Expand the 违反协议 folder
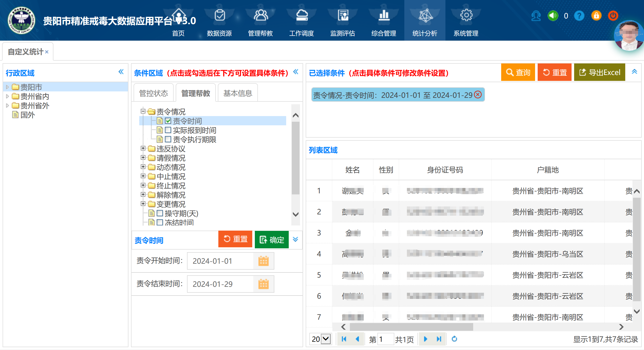 (x=143, y=148)
